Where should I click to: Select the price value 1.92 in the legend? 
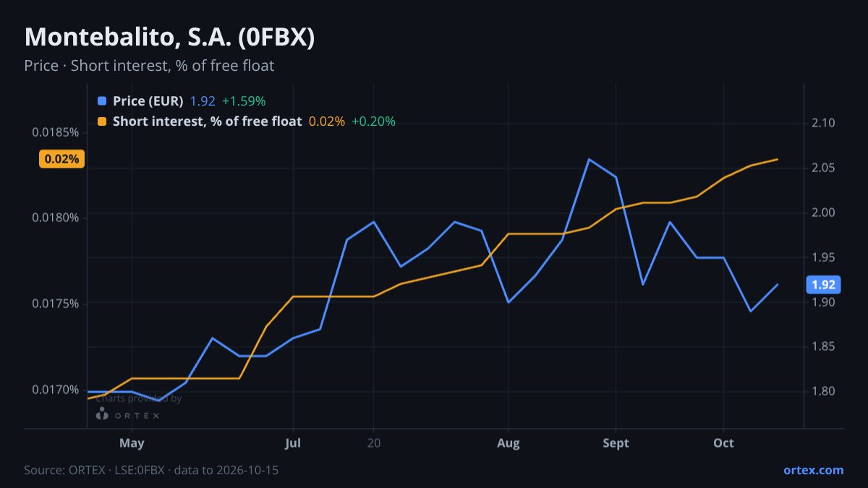pos(203,101)
